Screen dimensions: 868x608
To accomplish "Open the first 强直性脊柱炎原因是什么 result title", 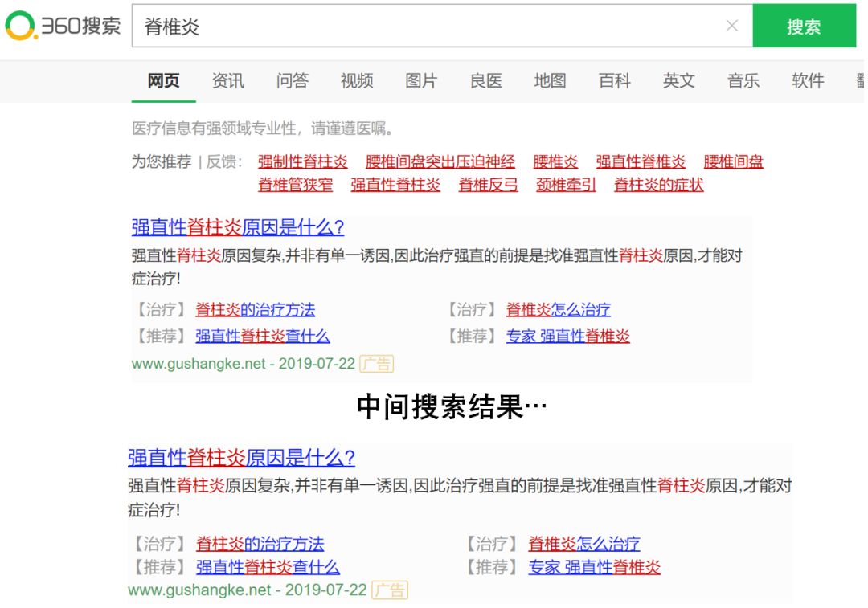I will 237,227.
